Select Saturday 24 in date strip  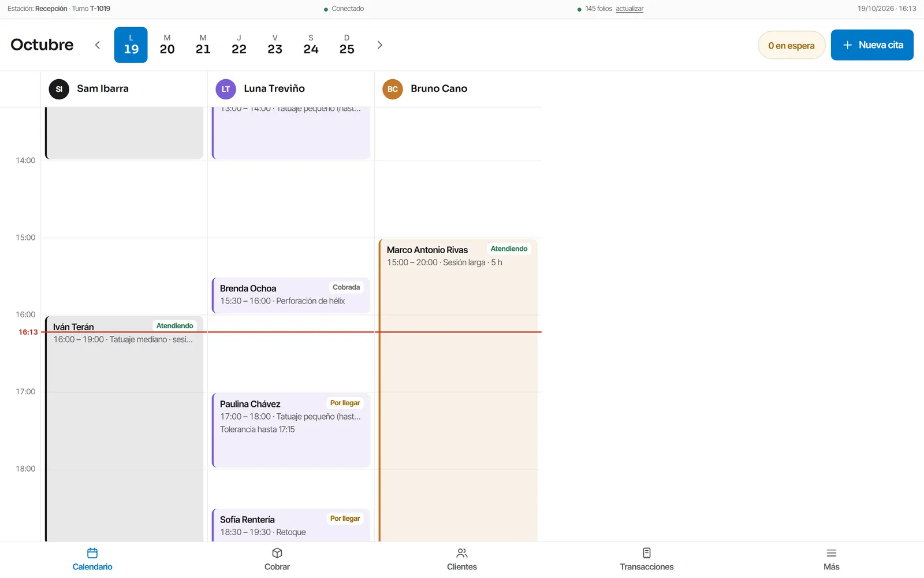coord(311,45)
